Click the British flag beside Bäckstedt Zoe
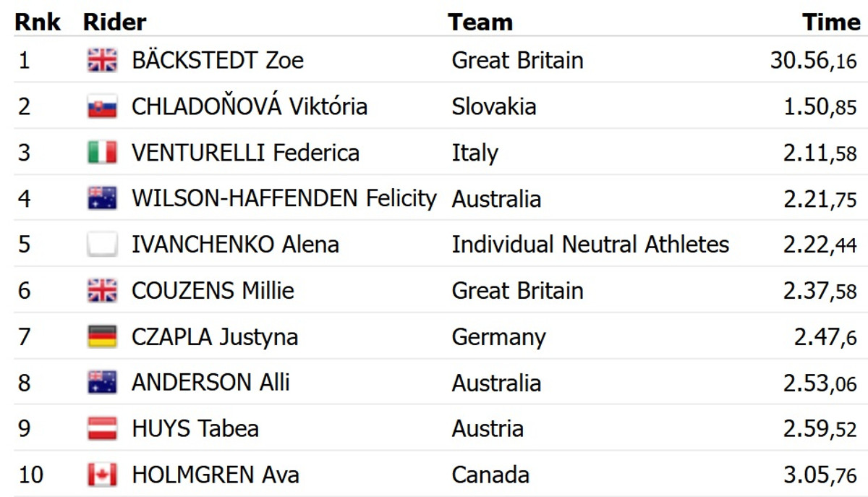The image size is (868, 497). pos(102,61)
